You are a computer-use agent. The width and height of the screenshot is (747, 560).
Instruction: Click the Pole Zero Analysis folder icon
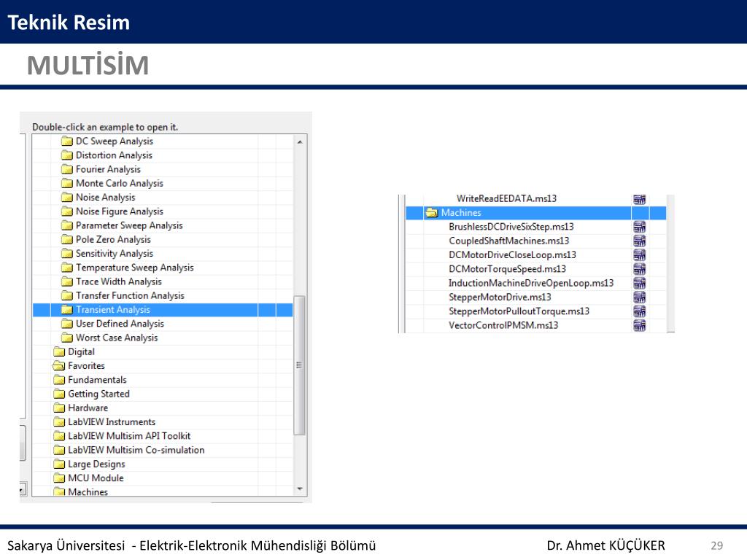point(67,239)
